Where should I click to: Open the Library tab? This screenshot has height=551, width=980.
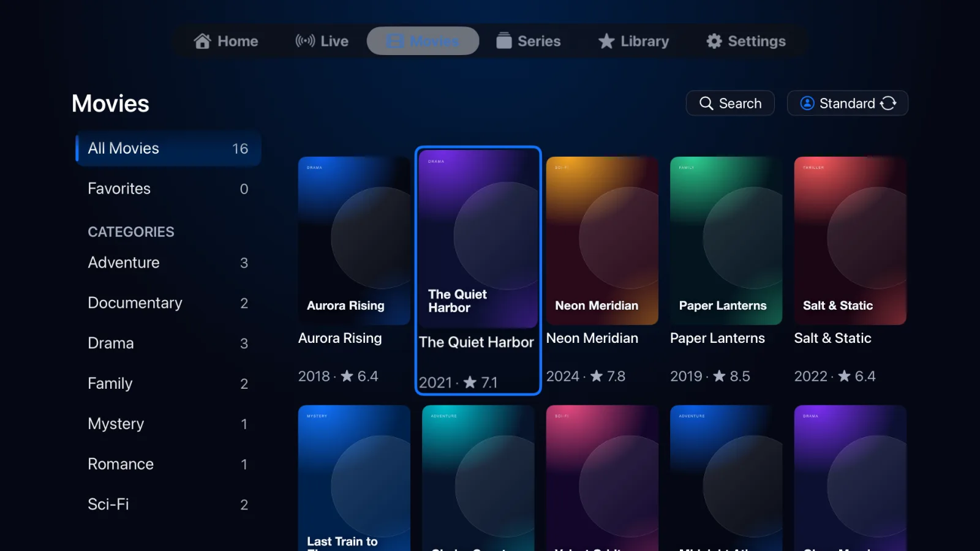[x=634, y=41]
